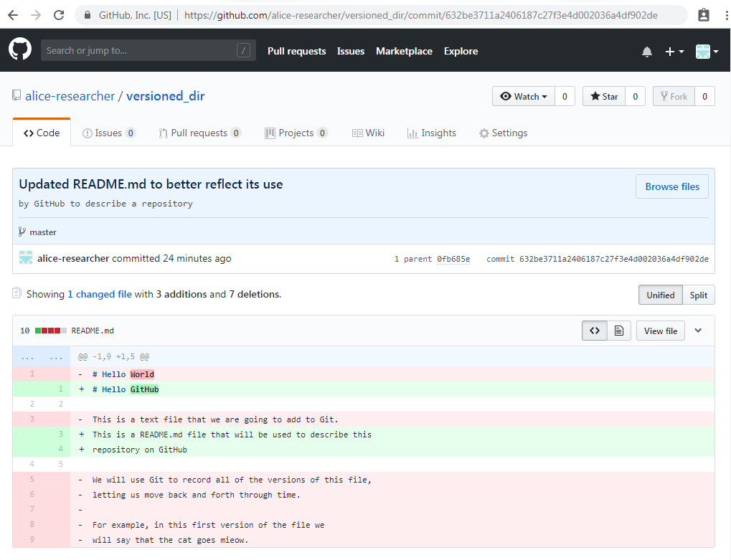Open alice-researcher's avatar on the commit row
Image resolution: width=731 pixels, height=560 pixels.
(x=26, y=257)
